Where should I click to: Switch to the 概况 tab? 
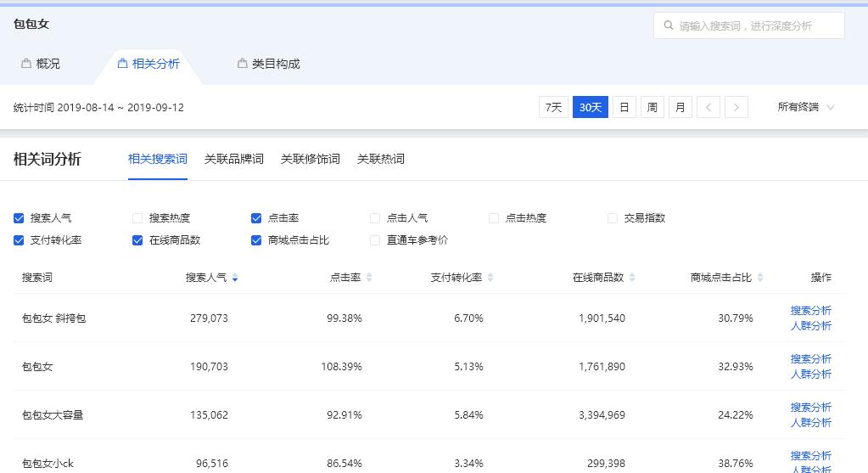(x=41, y=64)
